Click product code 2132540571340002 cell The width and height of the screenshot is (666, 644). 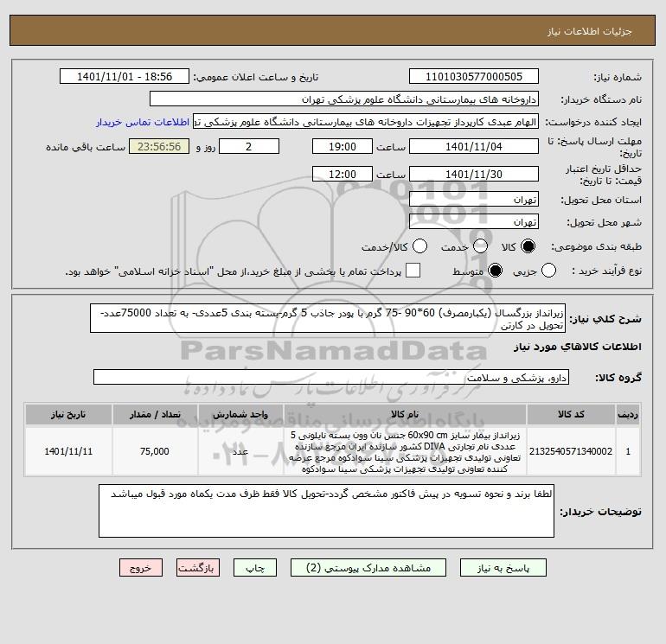coord(571,451)
